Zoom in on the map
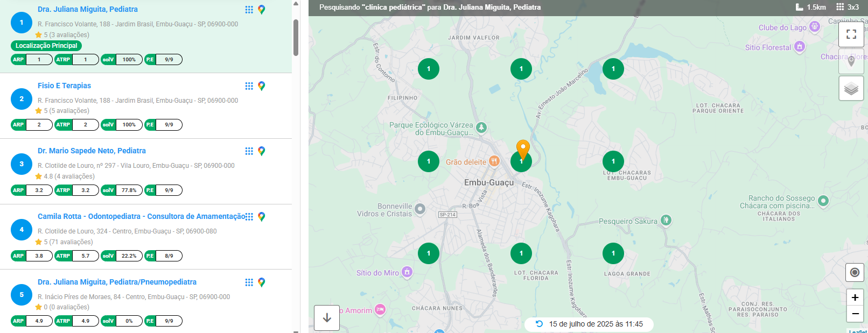The image size is (868, 333). (855, 297)
